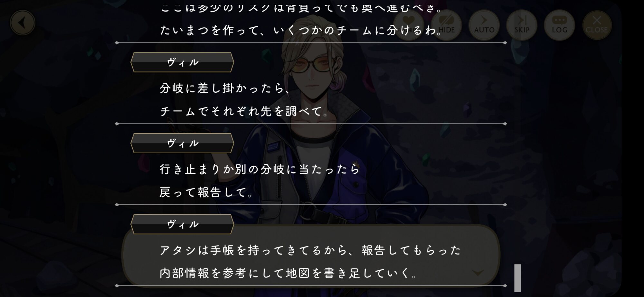Click the line 内部情報を参考にして地図を書き足していく
644x297 pixels.
289,274
